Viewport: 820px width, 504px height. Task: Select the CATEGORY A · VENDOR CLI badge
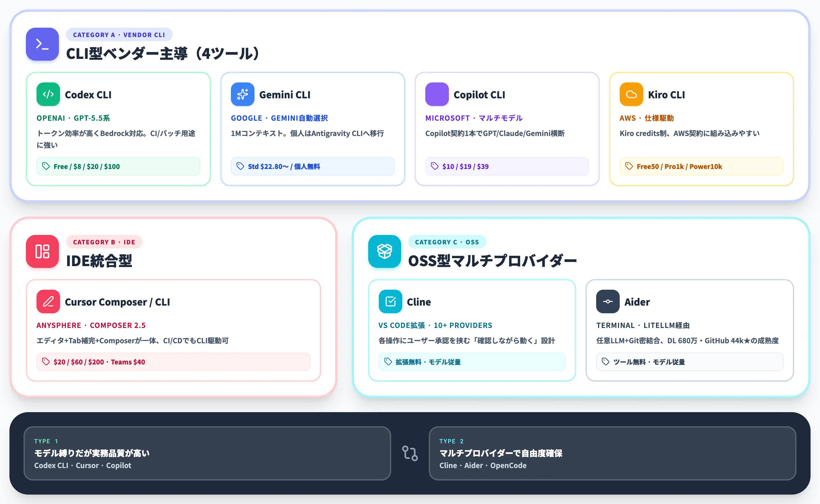119,35
